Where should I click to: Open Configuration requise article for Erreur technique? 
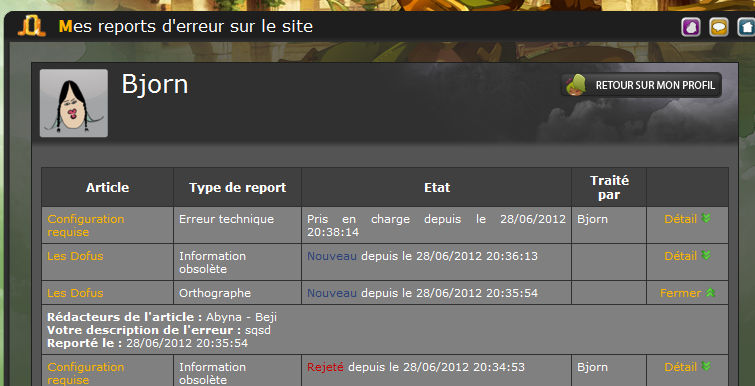coord(86,225)
